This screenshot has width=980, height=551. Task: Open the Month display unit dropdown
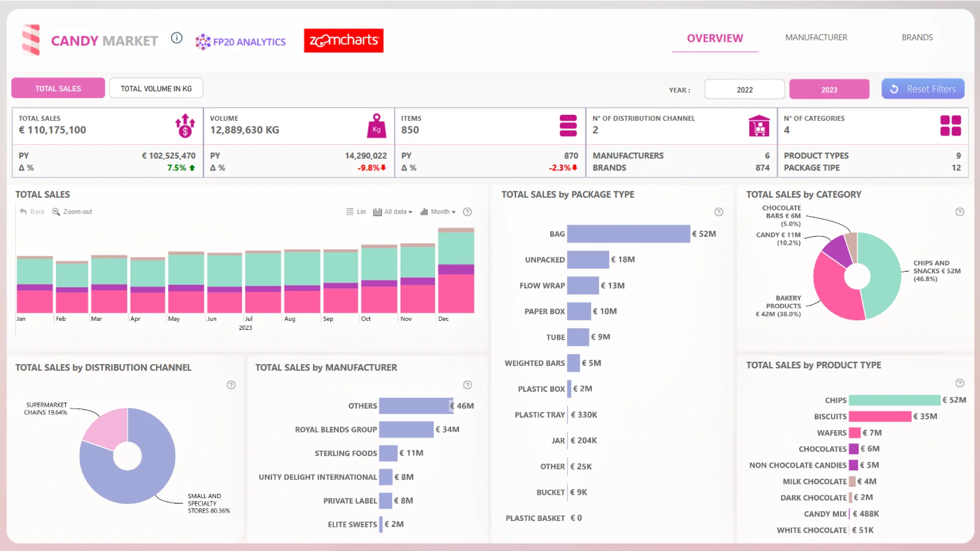coord(438,211)
